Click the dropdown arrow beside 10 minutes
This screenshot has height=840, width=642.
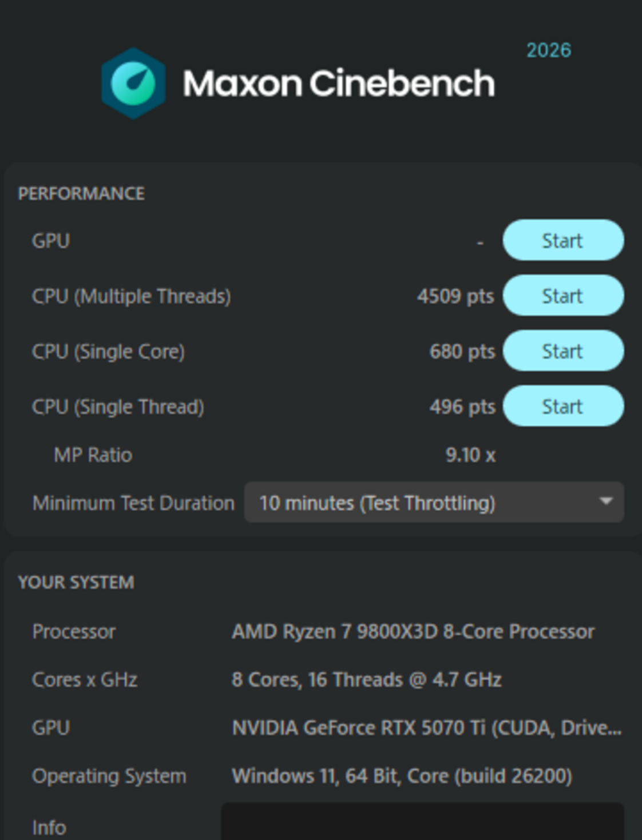click(x=605, y=501)
